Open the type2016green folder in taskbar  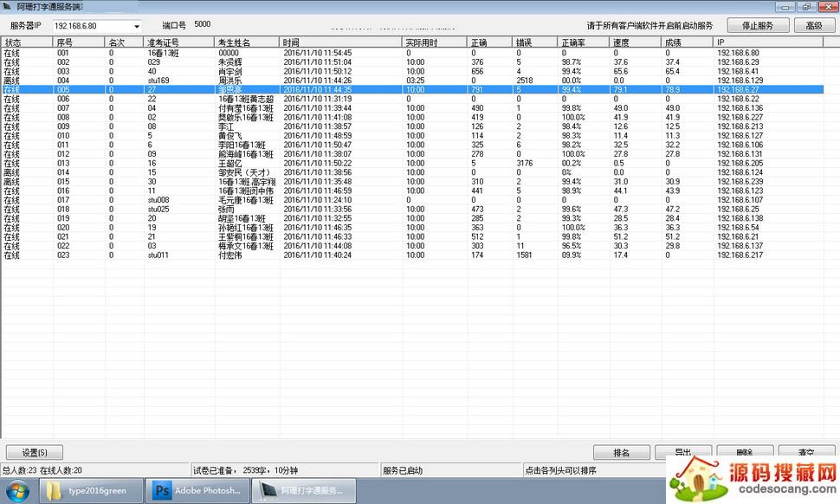(x=87, y=491)
